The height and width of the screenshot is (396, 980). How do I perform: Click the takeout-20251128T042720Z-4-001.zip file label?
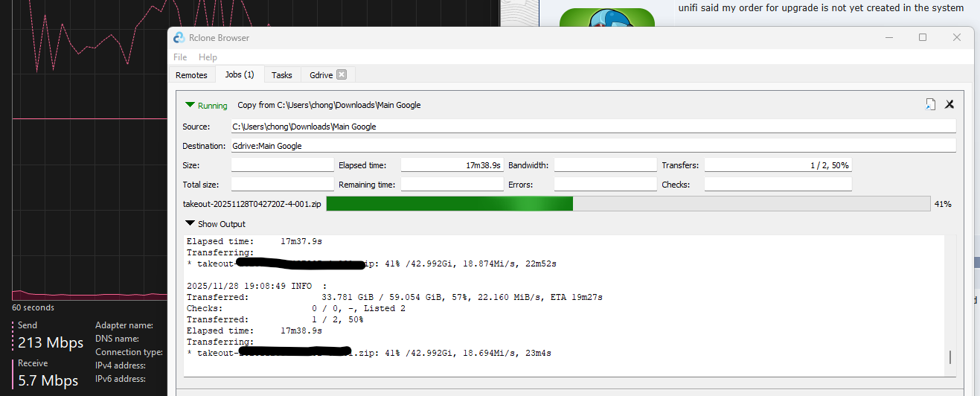(x=252, y=204)
